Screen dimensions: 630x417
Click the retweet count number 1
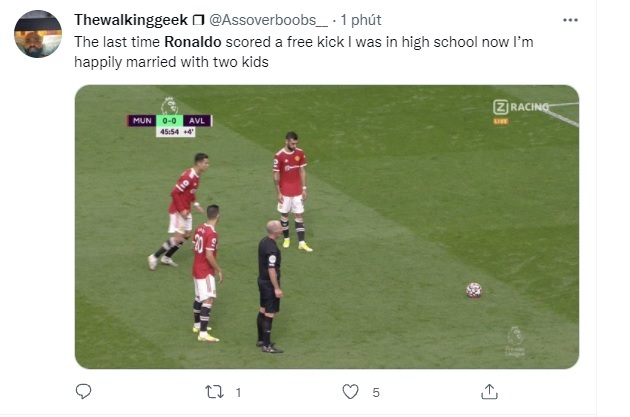click(x=238, y=393)
